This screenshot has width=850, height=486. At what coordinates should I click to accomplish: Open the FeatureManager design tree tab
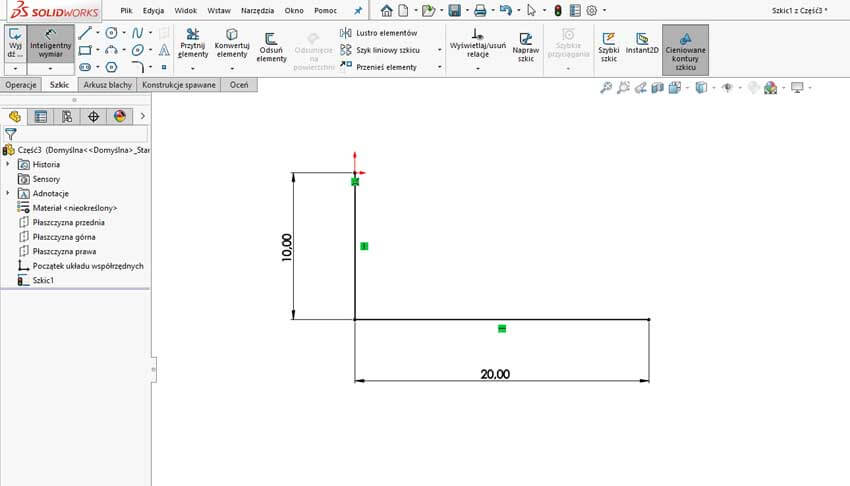15,116
